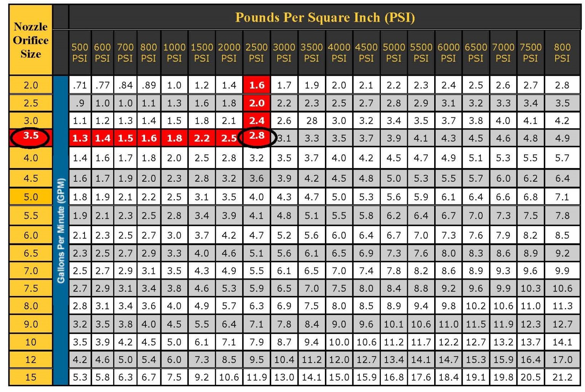Click the 15 nozzle size row label

(x=30, y=377)
